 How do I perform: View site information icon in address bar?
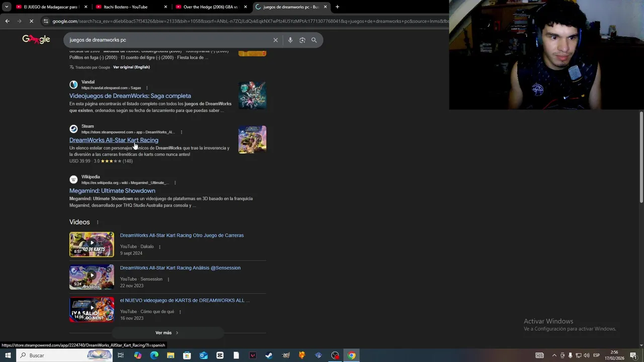point(46,21)
